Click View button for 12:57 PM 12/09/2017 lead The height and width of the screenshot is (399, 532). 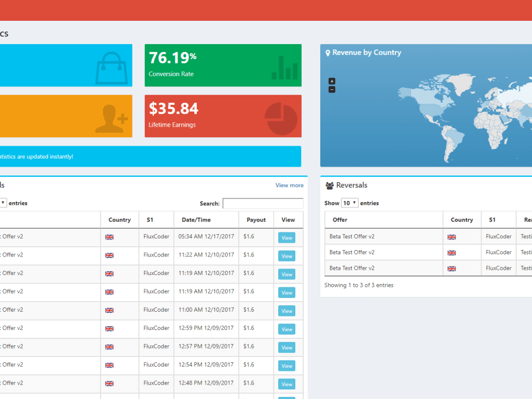(x=287, y=348)
